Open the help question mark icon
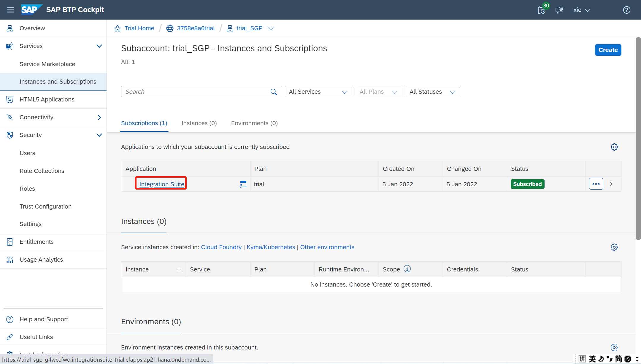 click(x=627, y=10)
